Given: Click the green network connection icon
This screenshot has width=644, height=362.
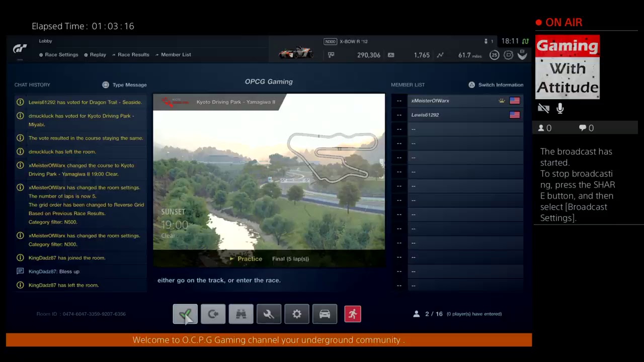Looking at the screenshot, I should tap(525, 41).
